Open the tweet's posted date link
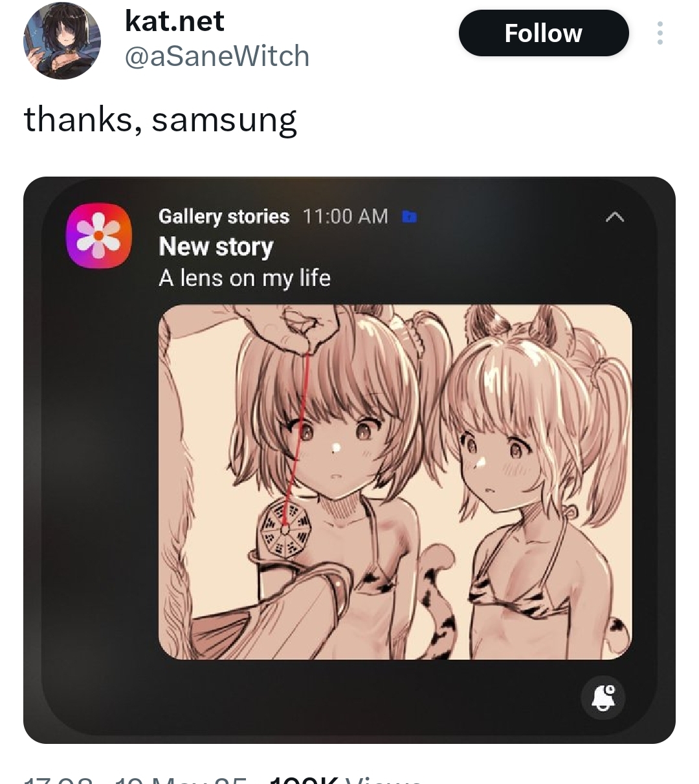699x784 pixels. pos(176,779)
